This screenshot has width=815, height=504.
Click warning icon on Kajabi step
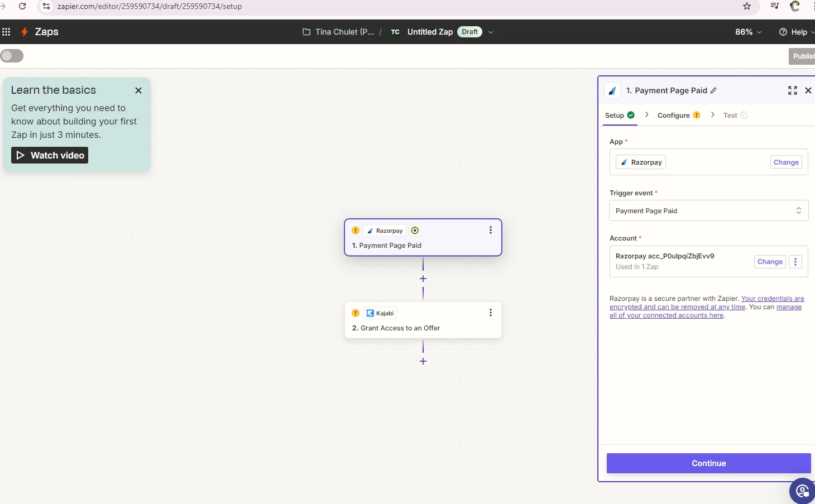pos(356,313)
